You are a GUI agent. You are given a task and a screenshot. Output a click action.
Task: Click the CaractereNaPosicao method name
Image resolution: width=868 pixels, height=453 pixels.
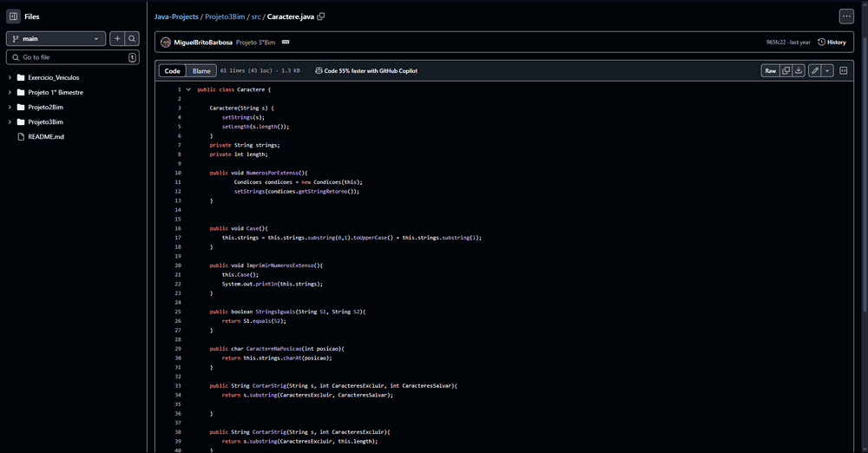click(x=273, y=349)
